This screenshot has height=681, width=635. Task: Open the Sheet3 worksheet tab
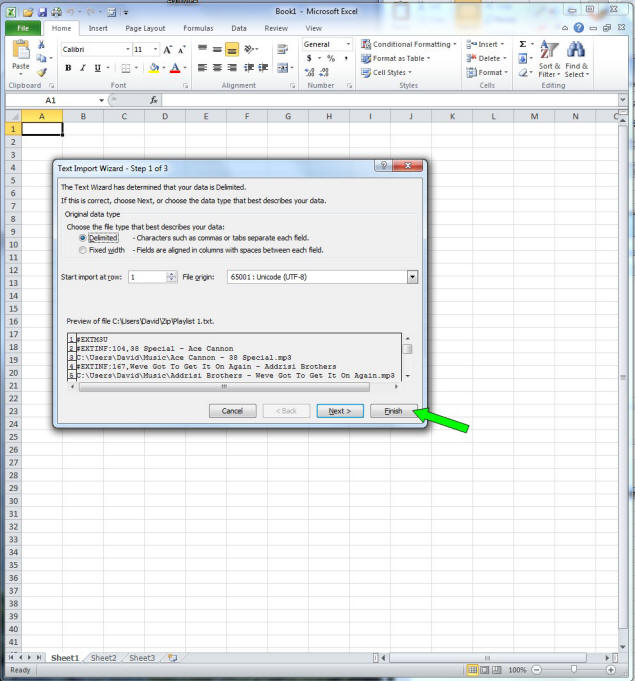[142, 658]
